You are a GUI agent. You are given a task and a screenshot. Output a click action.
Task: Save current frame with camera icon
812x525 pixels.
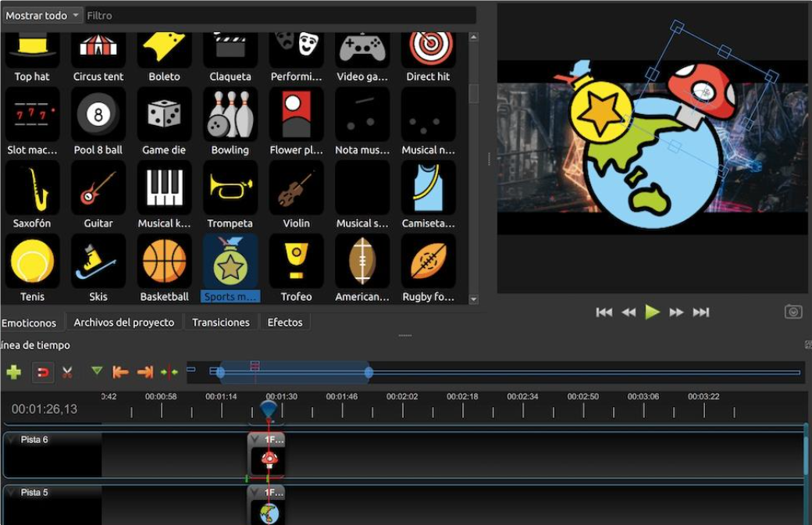pos(793,312)
